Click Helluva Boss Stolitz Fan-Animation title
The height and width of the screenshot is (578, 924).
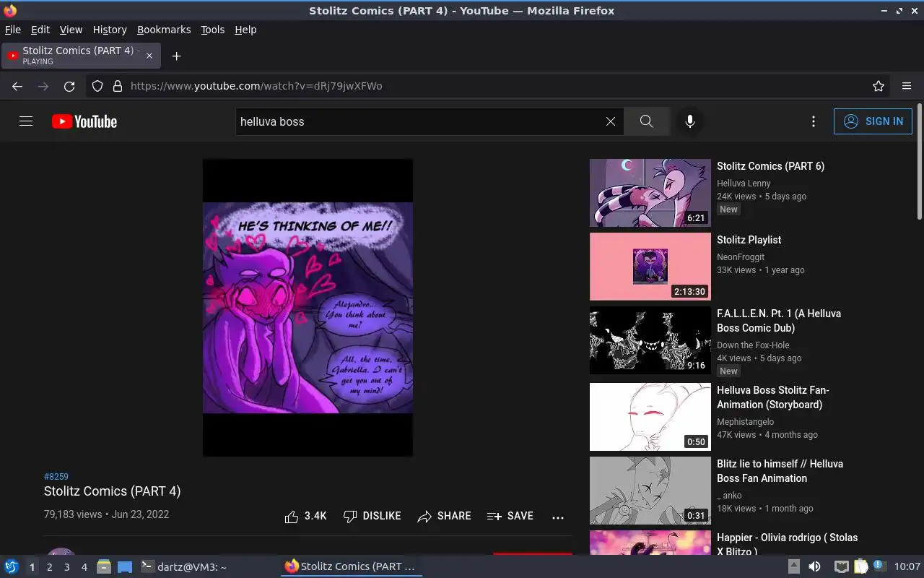point(773,397)
